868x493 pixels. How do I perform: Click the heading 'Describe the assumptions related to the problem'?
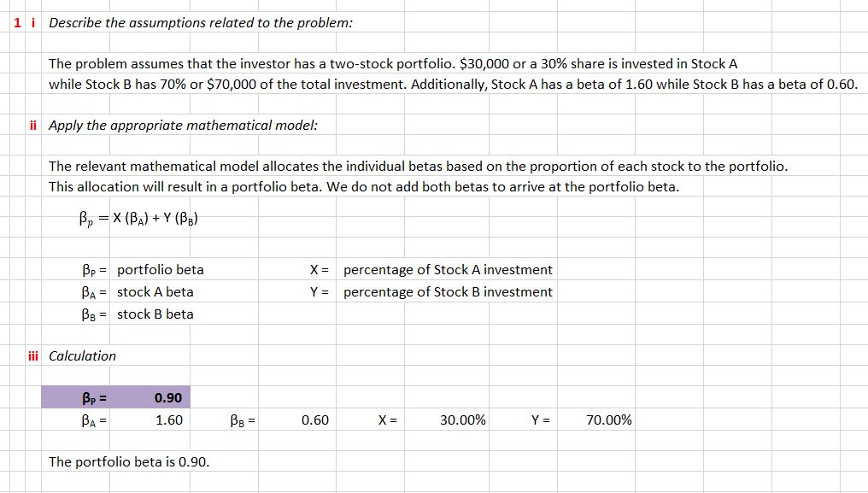[x=200, y=23]
